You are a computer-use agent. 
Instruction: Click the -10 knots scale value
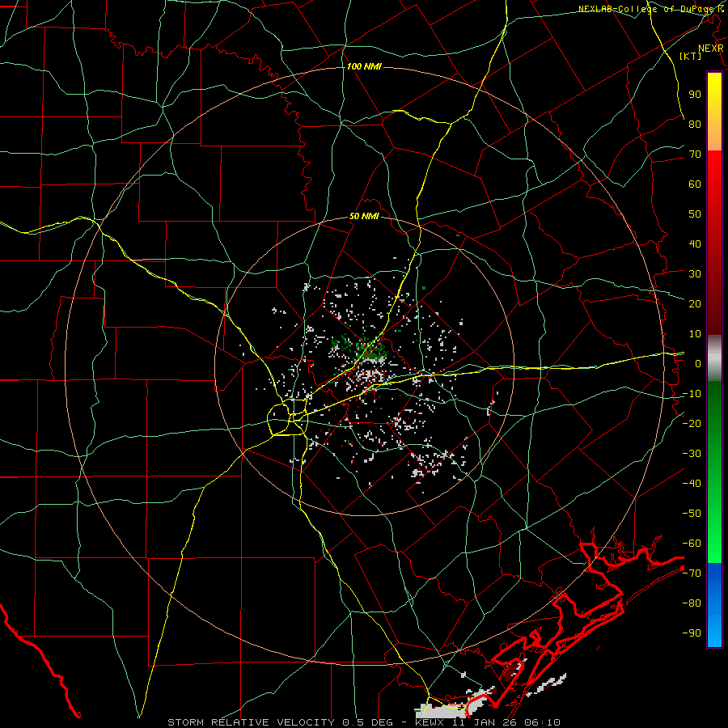click(x=692, y=394)
